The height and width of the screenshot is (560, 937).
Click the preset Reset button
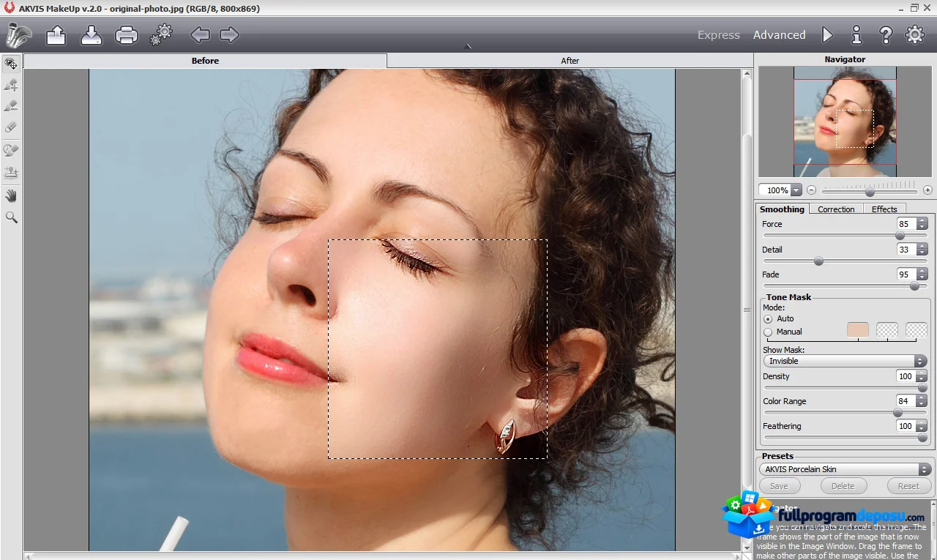[908, 486]
